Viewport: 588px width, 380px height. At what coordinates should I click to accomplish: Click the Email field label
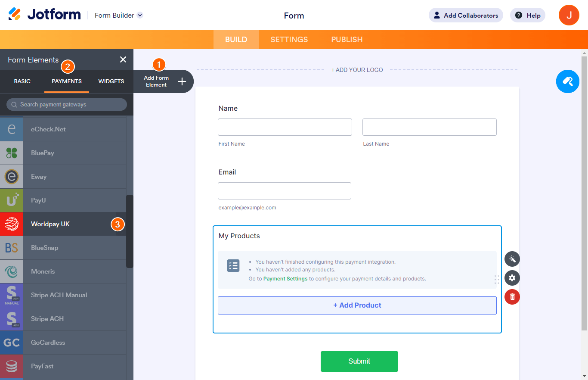click(227, 172)
